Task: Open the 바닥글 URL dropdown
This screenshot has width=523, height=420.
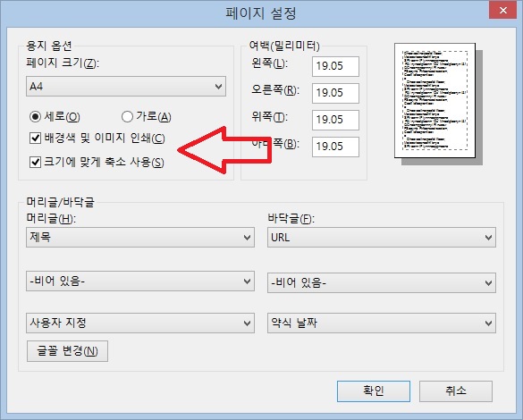Action: click(382, 238)
